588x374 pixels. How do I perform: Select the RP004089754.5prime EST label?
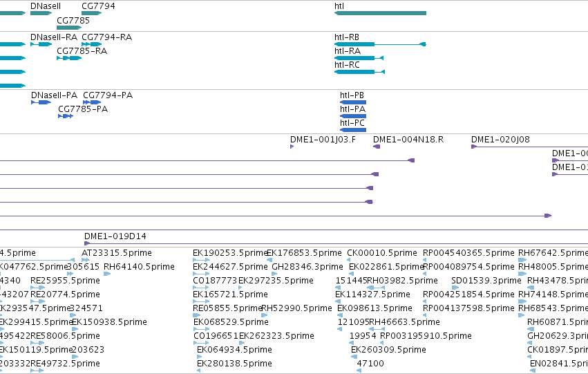point(468,267)
